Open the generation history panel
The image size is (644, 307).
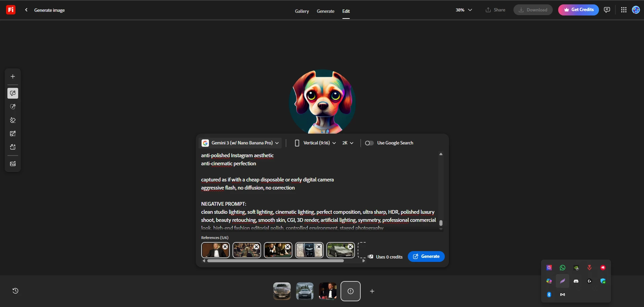[15, 291]
